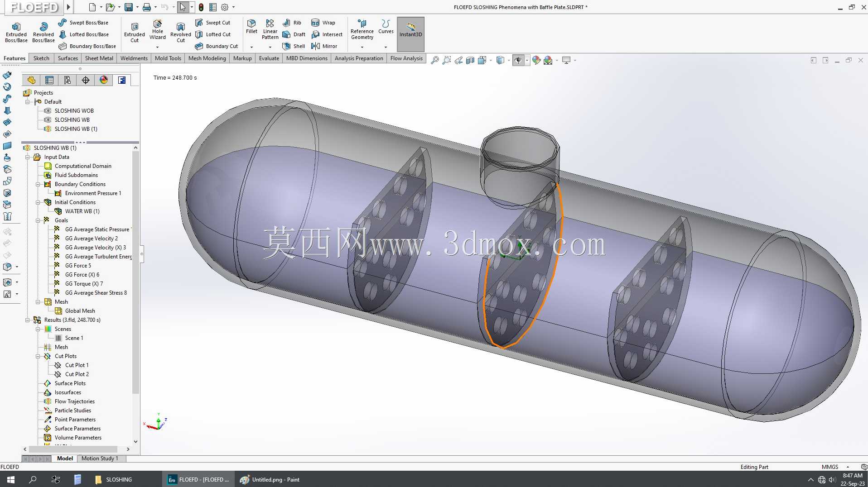Select Cut Plot 2 in results

coord(77,374)
